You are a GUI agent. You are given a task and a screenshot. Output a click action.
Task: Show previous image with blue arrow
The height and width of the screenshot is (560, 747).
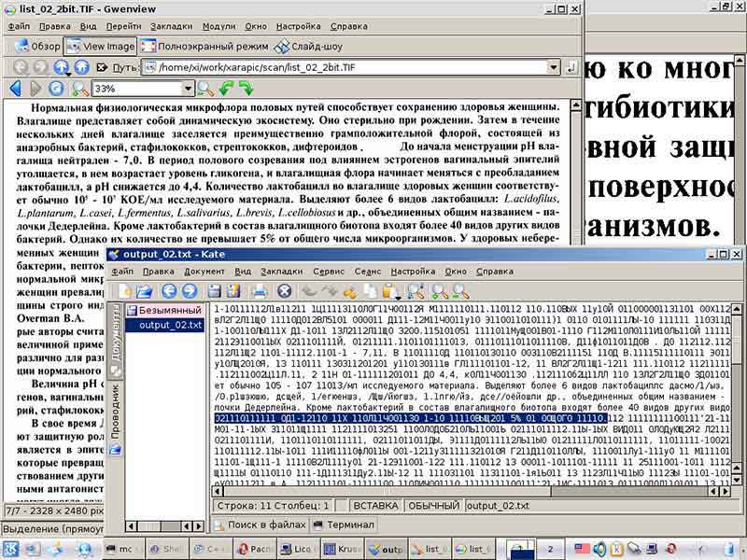[15, 89]
